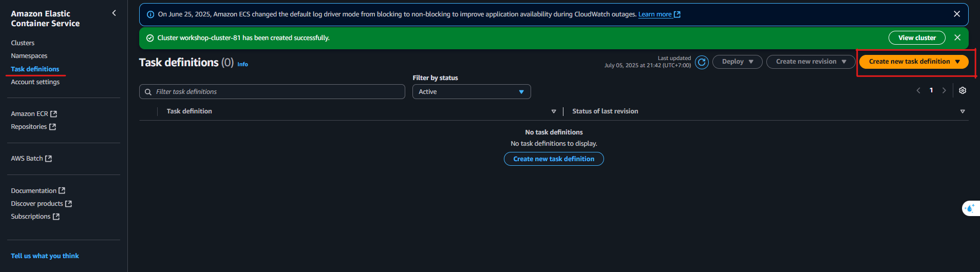Open Repositories external link
Image resolution: width=980 pixels, height=272 pixels.
tap(33, 127)
